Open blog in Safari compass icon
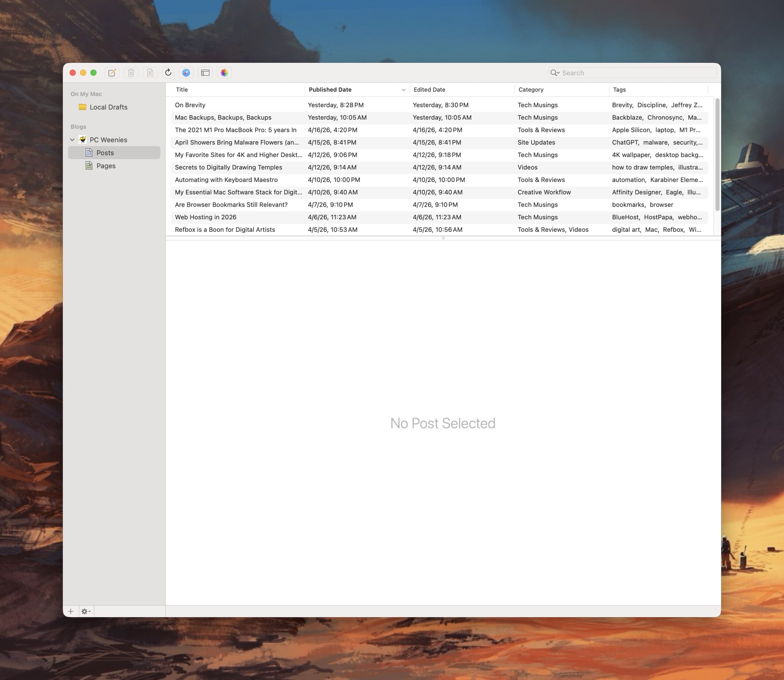 (186, 73)
